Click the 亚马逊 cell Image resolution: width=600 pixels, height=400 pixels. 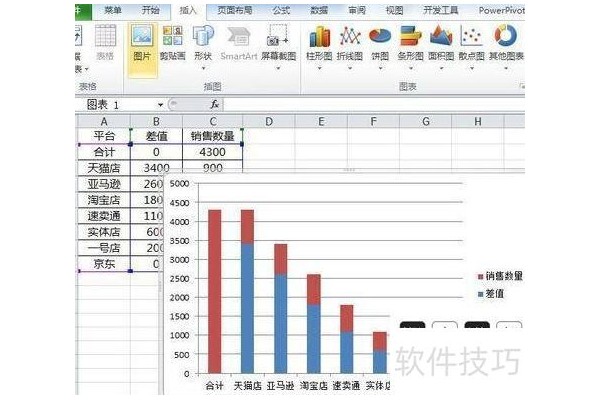pyautogui.click(x=104, y=184)
